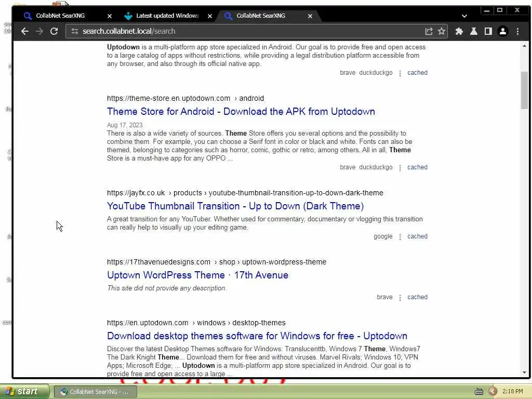Click google engine label on YouTube result
532x399 pixels.
383,236
